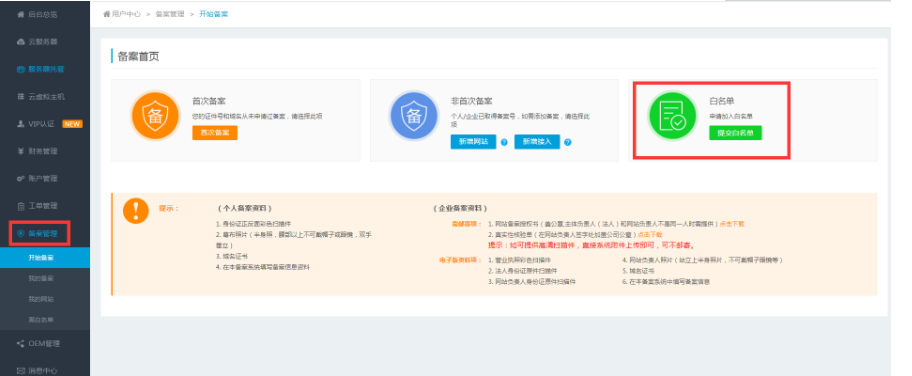The image size is (912, 376).
Task: Click the orange exclamation tip icon
Action: pyautogui.click(x=136, y=211)
